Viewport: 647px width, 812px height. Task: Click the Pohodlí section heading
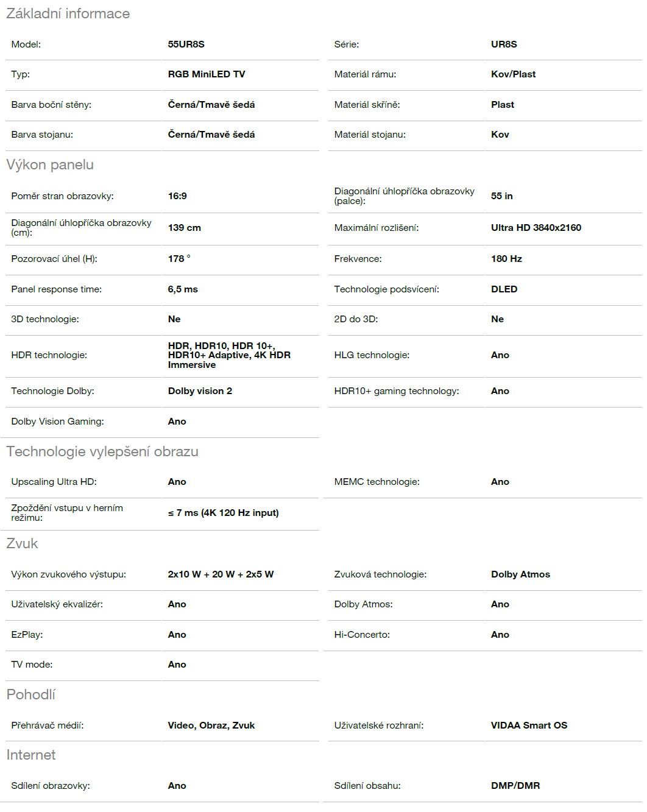pyautogui.click(x=30, y=694)
